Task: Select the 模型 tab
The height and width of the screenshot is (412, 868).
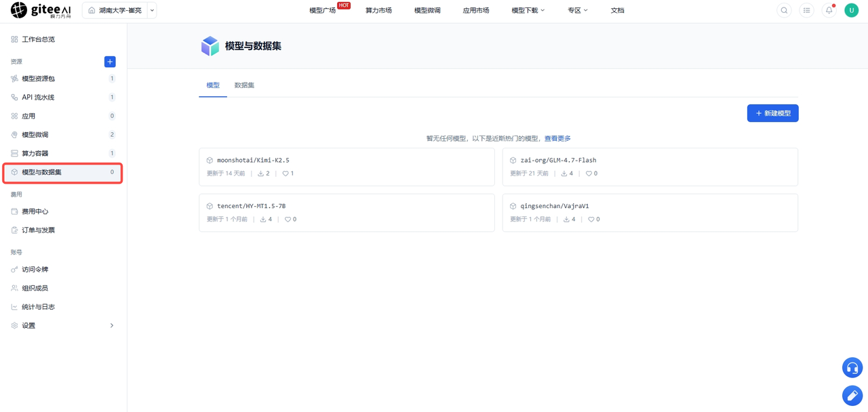Action: (x=213, y=85)
